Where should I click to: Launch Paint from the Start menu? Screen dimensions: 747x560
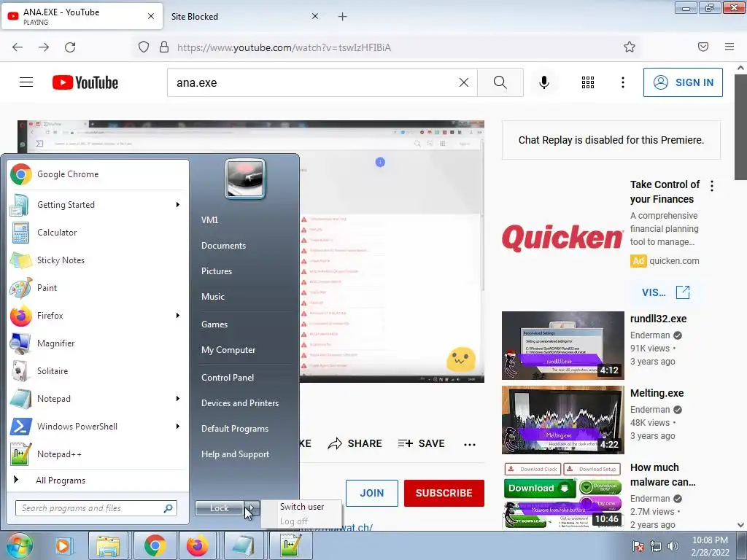98,287
